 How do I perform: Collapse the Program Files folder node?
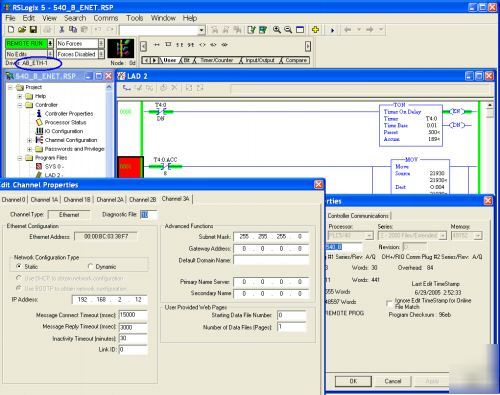pyautogui.click(x=20, y=158)
